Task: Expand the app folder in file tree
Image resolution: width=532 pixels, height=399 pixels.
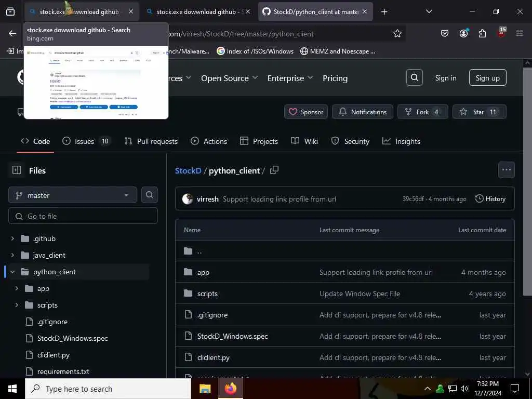Action: click(17, 288)
